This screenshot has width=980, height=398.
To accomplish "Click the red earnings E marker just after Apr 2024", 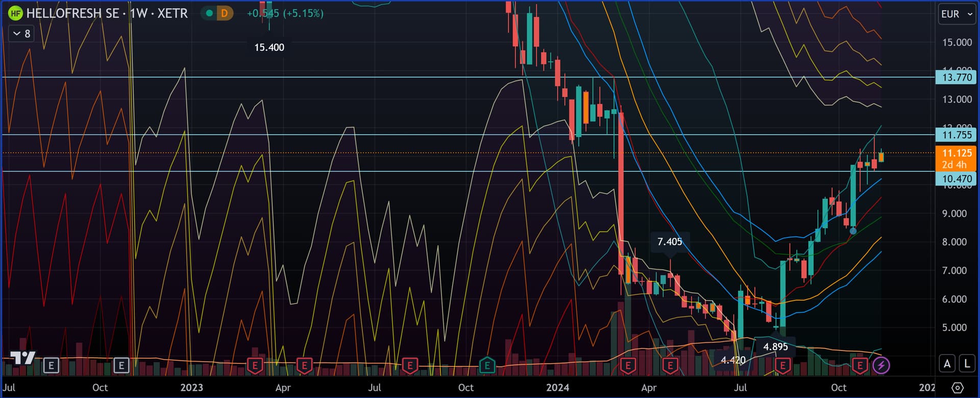I will [x=670, y=365].
